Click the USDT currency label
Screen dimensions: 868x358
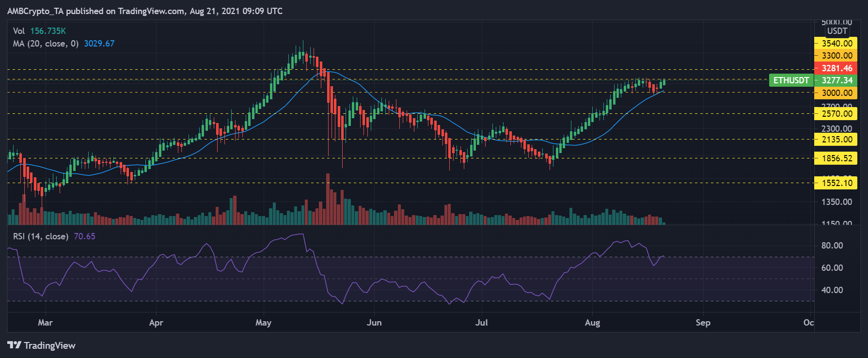tap(837, 31)
